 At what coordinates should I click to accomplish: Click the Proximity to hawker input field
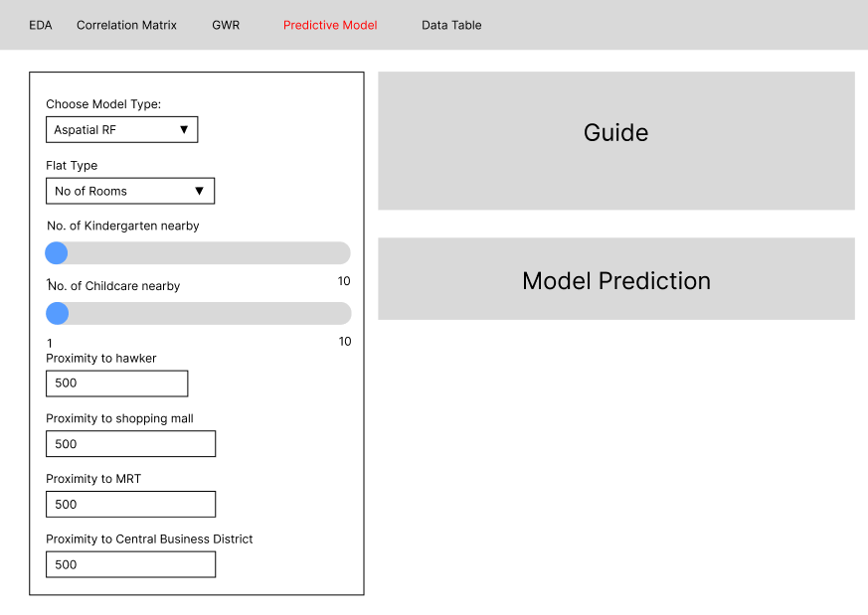[116, 384]
